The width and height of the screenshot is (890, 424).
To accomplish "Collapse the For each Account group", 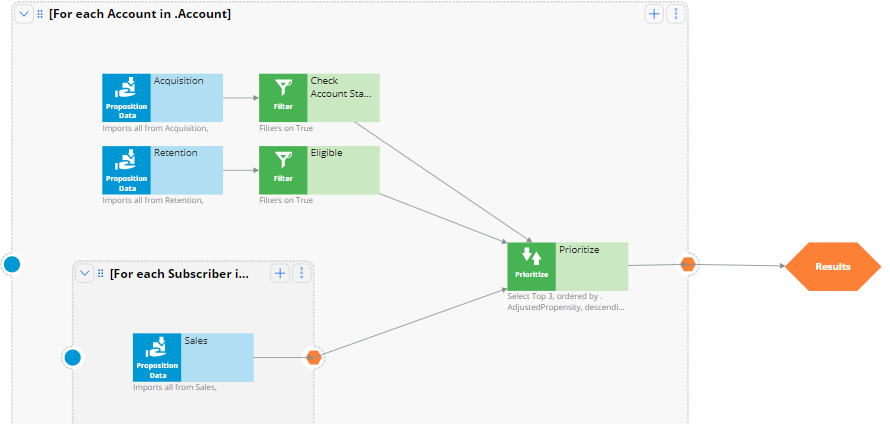I will [24, 14].
